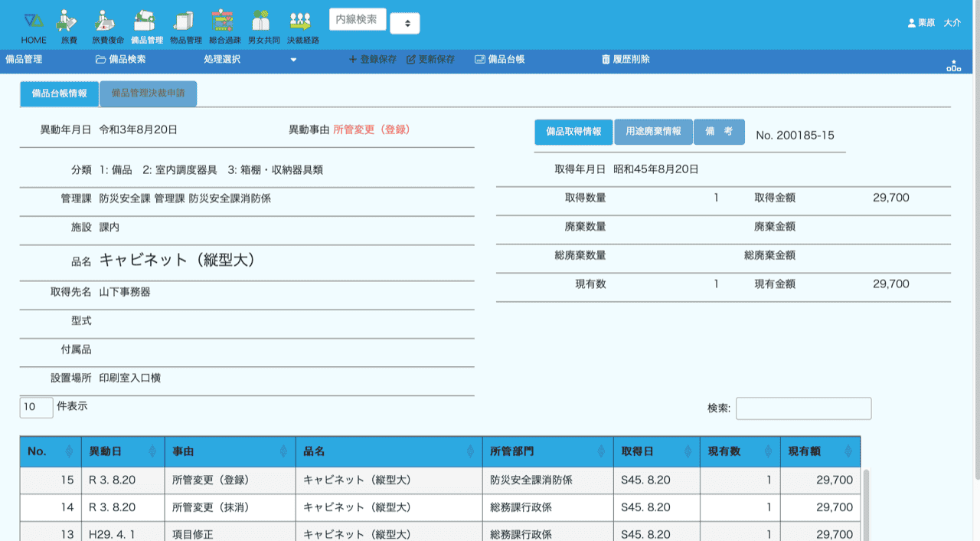Switch to 備品管理決裁申請 tab
Image resolution: width=980 pixels, height=541 pixels.
[148, 93]
